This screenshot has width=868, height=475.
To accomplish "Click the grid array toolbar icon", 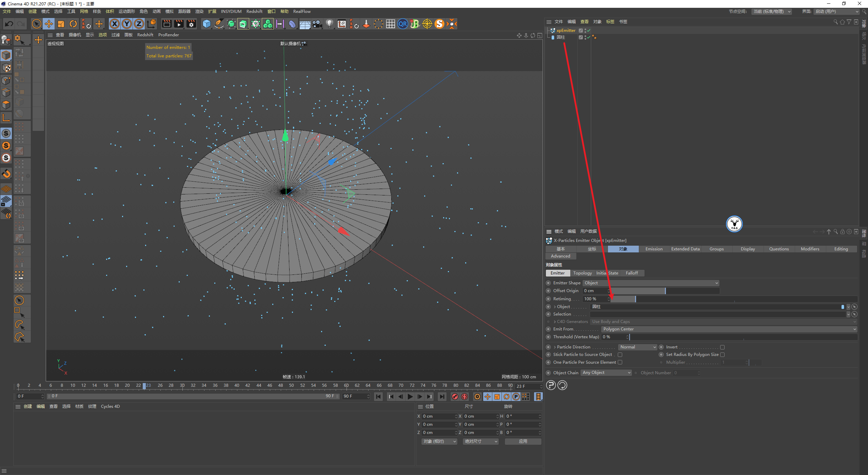I will (390, 24).
